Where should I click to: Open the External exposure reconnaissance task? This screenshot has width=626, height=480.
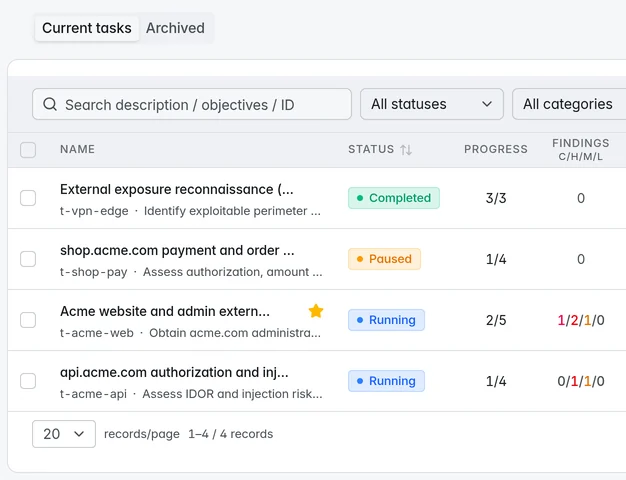click(x=176, y=189)
